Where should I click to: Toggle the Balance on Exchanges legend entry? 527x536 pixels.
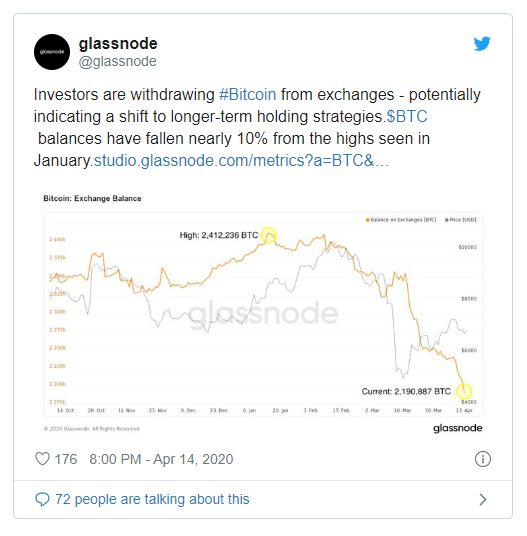tap(401, 220)
